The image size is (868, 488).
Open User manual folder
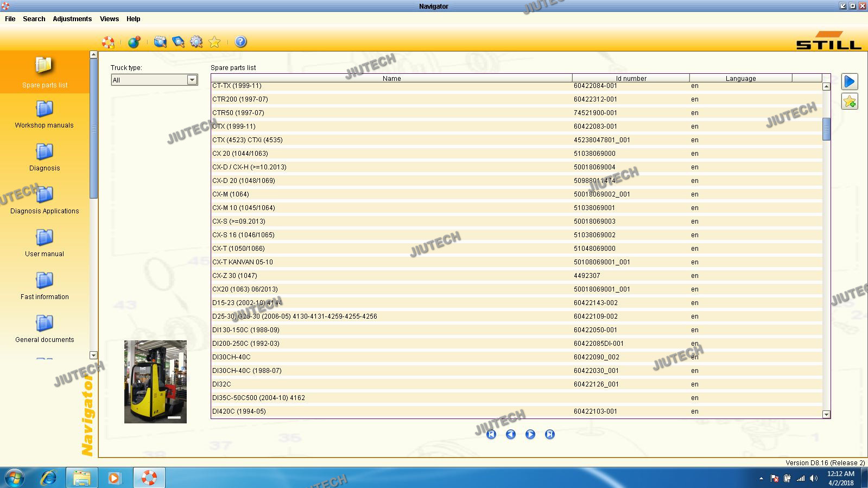[x=45, y=243]
